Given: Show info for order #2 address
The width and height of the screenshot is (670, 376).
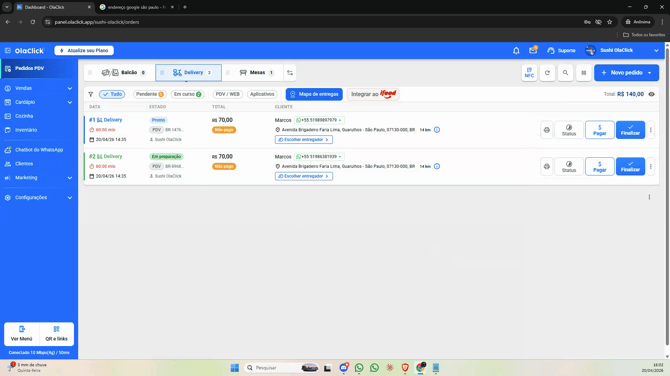Looking at the screenshot, I should (x=437, y=166).
